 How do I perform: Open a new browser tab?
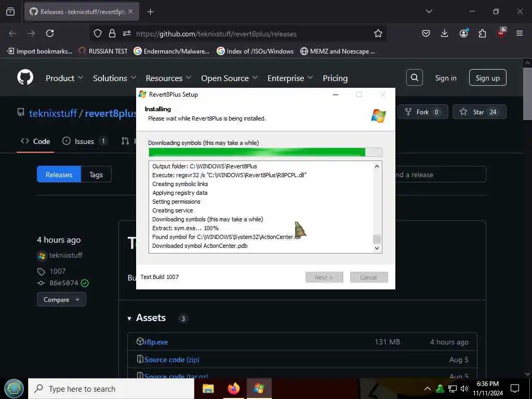tap(151, 12)
